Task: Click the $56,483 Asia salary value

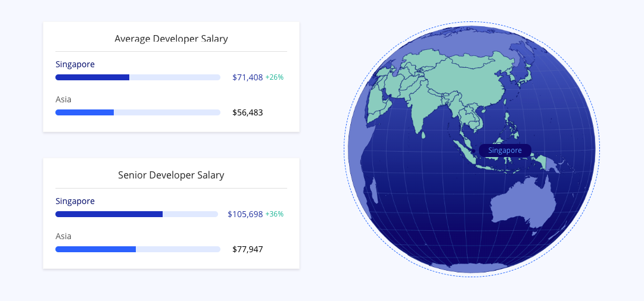Action: 247,112
